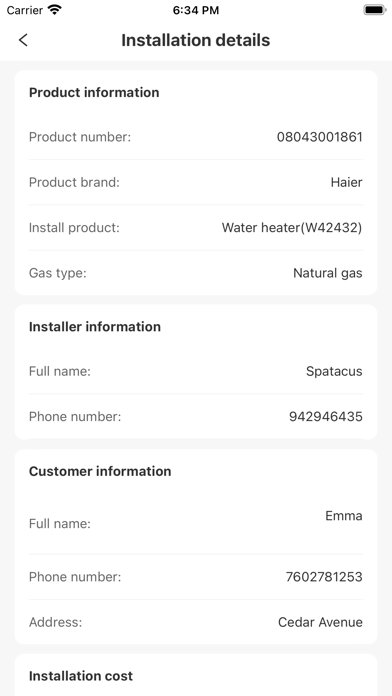392x696 pixels.
Task: Tap the Carrier label in status bar
Action: 25,10
